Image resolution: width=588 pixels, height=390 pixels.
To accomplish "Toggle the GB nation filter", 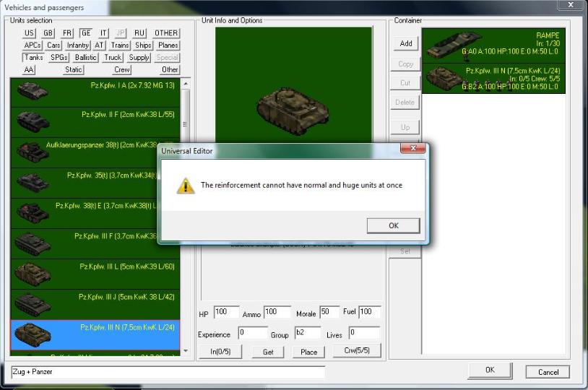I will pyautogui.click(x=48, y=33).
